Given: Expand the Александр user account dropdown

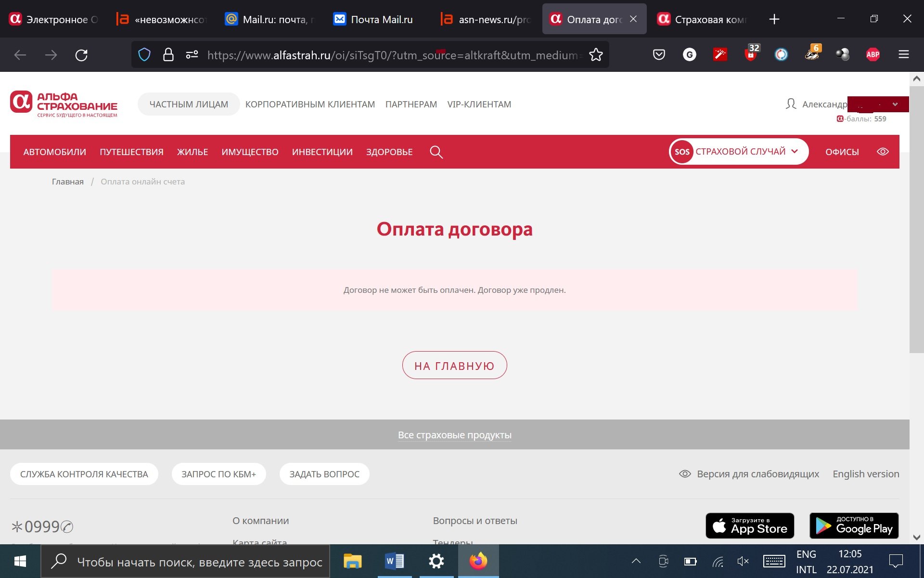Looking at the screenshot, I should click(x=895, y=105).
